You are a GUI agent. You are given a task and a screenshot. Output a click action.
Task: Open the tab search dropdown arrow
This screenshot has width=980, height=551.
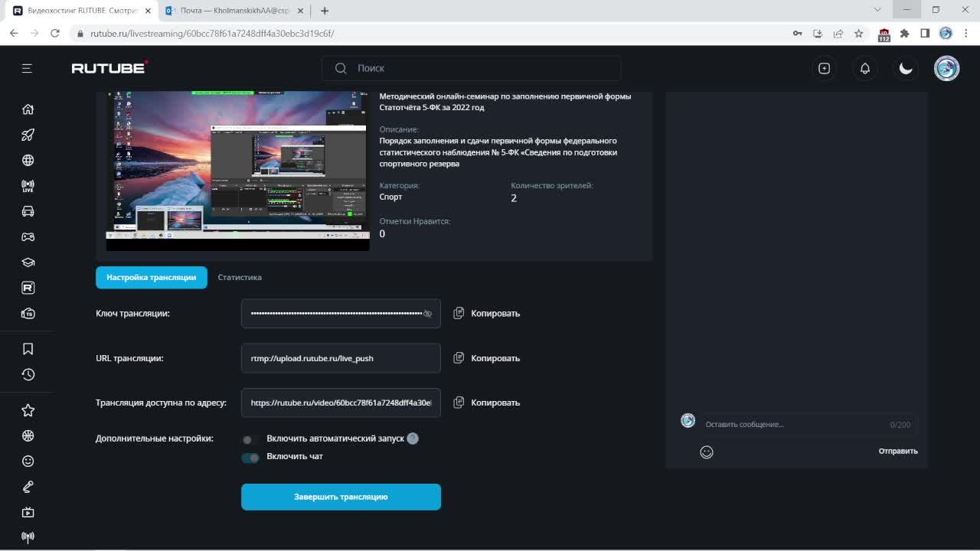click(x=877, y=10)
